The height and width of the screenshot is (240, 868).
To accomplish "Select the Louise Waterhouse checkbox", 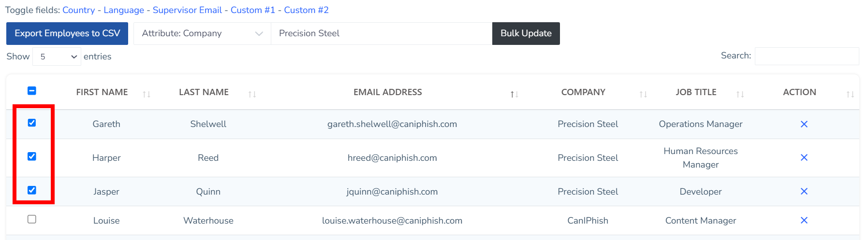I will coord(32,219).
